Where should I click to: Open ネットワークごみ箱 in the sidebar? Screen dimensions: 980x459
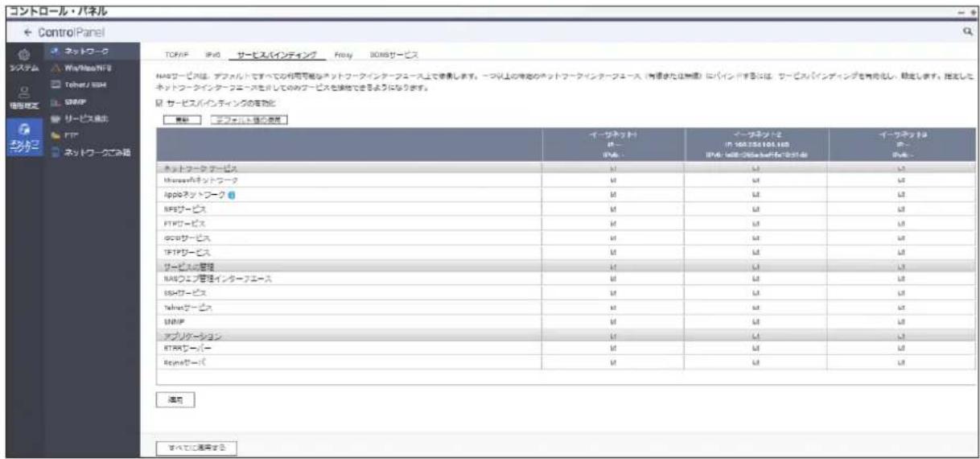coord(90,152)
